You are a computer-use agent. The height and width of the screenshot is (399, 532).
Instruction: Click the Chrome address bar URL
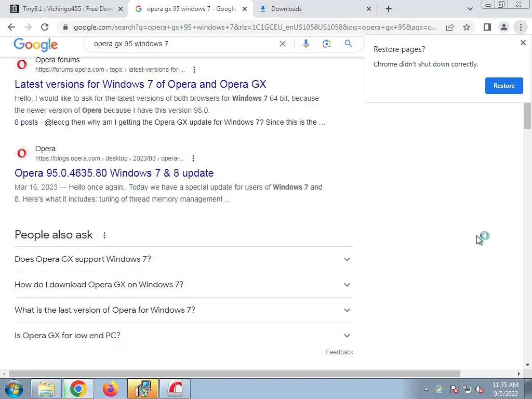click(x=255, y=27)
